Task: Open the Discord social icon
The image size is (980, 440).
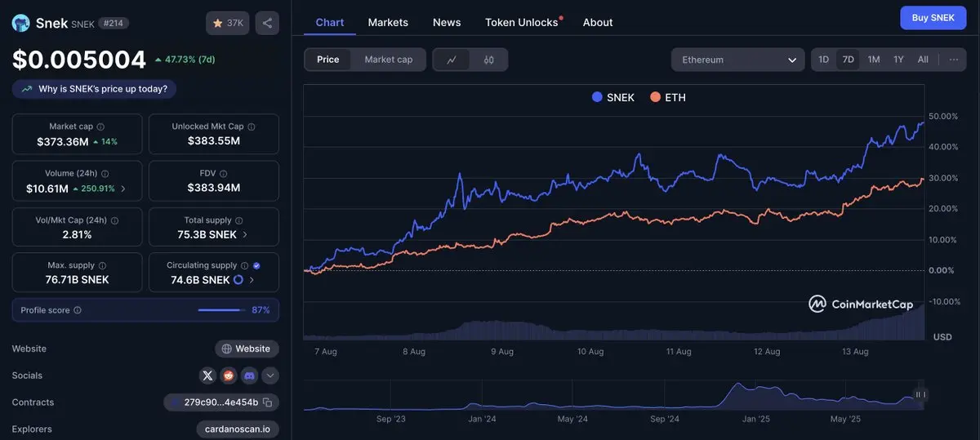Action: (x=250, y=376)
